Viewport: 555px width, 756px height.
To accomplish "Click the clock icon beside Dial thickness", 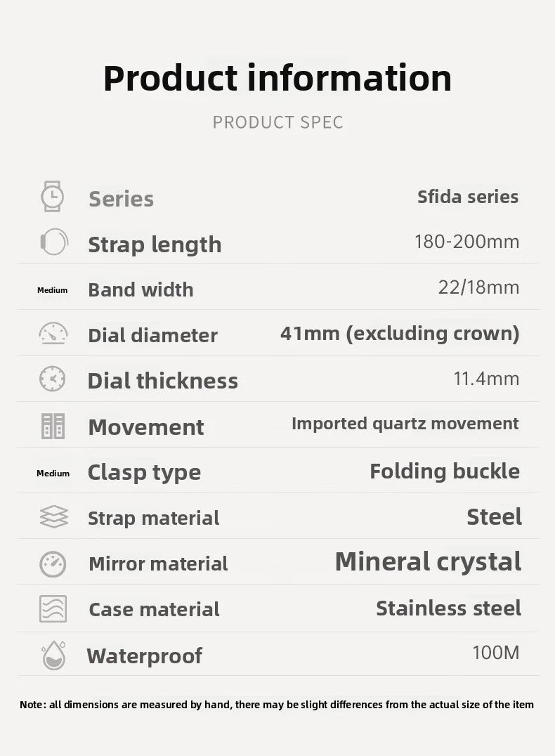I will 53,379.
